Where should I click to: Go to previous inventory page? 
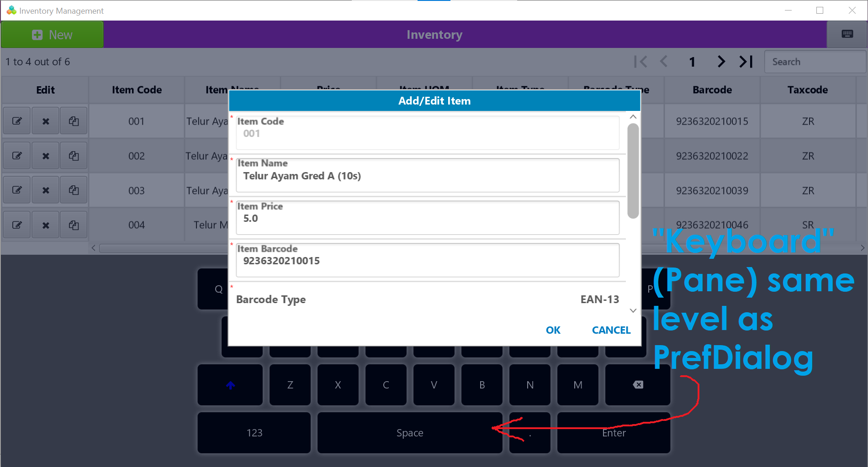pyautogui.click(x=664, y=62)
